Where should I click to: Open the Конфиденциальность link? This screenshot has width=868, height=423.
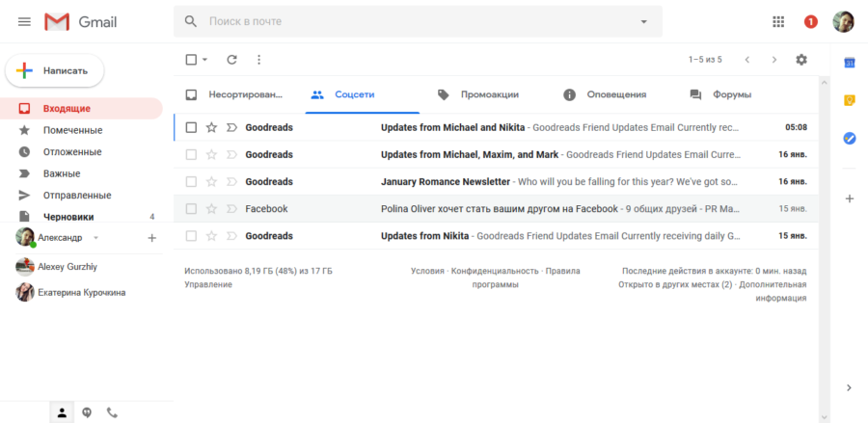495,271
